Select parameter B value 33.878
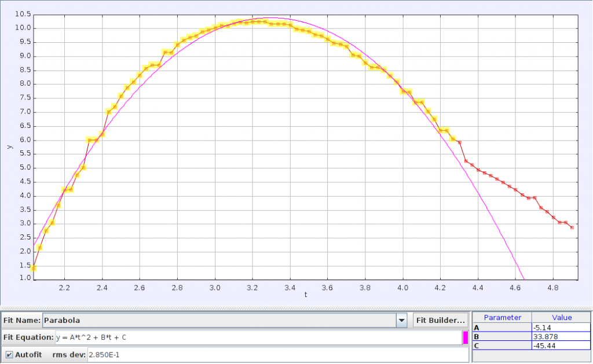 click(561, 336)
